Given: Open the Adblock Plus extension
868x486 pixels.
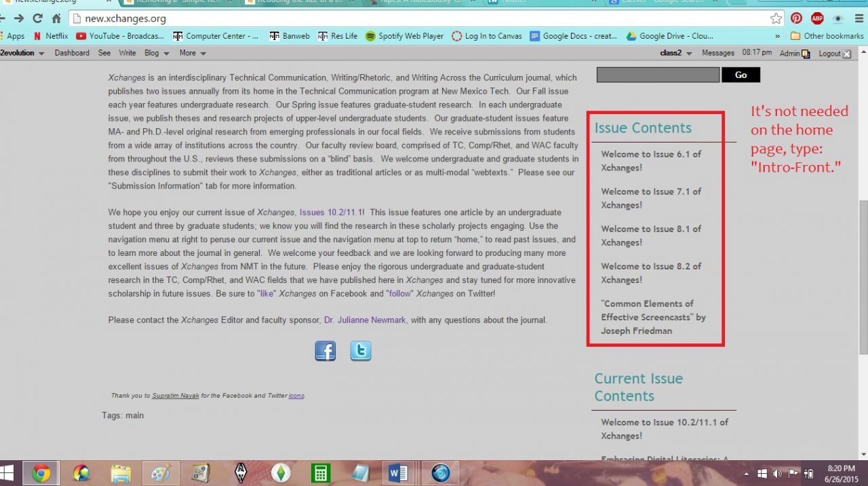Looking at the screenshot, I should pyautogui.click(x=817, y=18).
